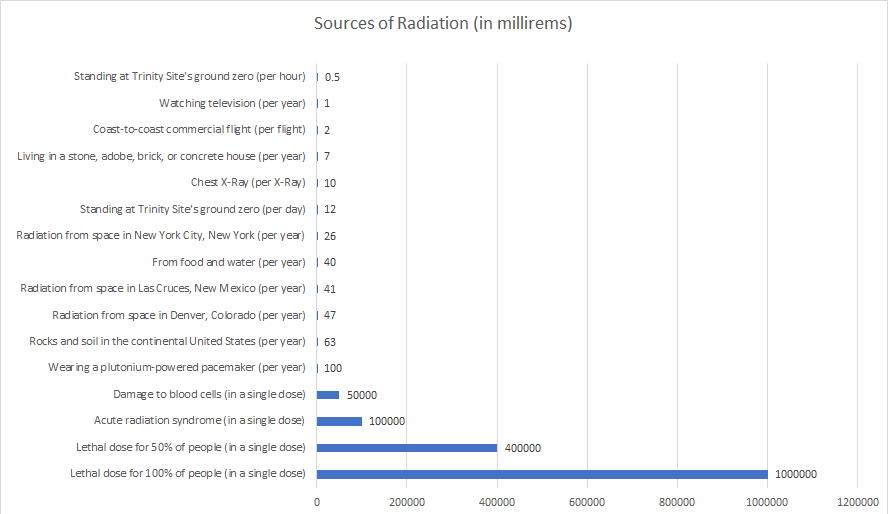
Task: Select the data label 63 for rocks and soil
Action: coord(331,342)
